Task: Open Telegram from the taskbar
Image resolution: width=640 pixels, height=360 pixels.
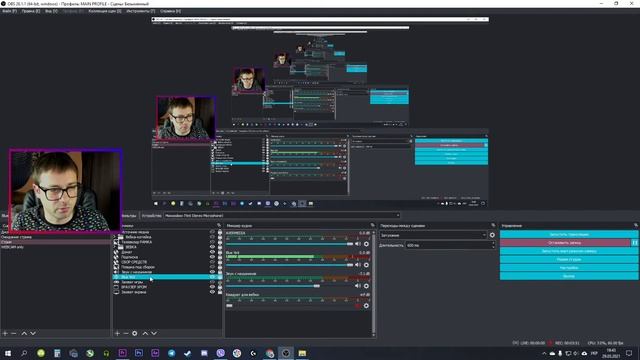Action: coord(171,353)
